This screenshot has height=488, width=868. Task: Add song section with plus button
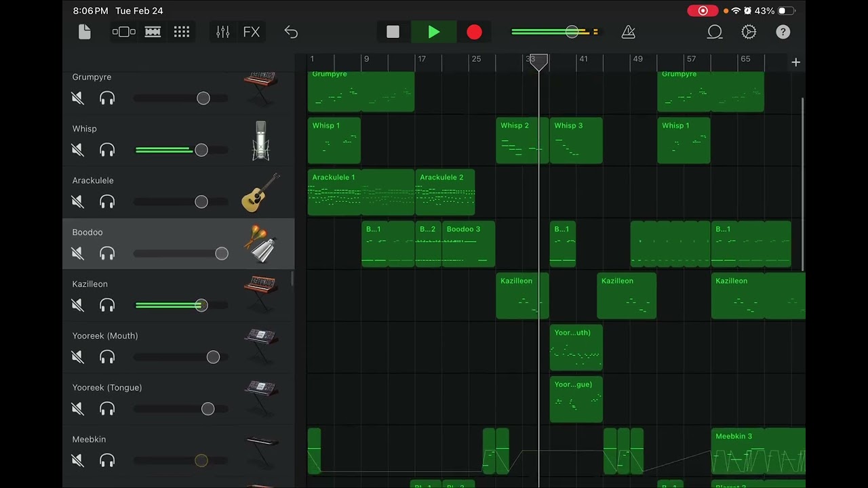tap(795, 62)
